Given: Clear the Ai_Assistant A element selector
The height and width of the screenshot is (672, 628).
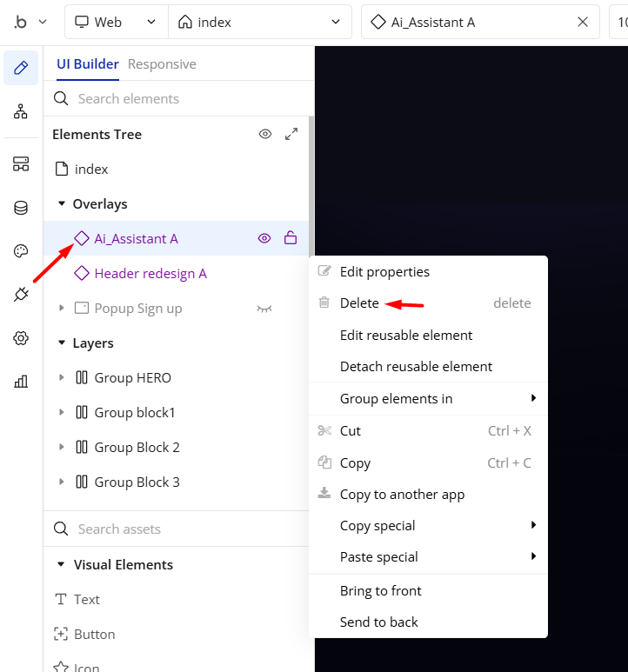Looking at the screenshot, I should tap(583, 22).
